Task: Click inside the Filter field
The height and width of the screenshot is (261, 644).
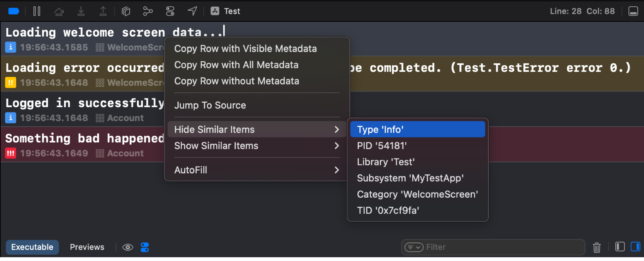Action: pyautogui.click(x=492, y=247)
